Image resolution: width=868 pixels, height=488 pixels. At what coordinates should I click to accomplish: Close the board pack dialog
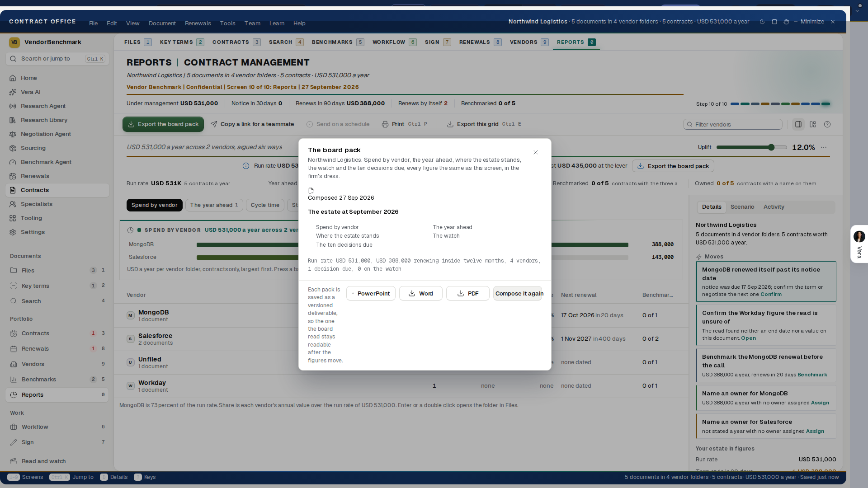(536, 152)
